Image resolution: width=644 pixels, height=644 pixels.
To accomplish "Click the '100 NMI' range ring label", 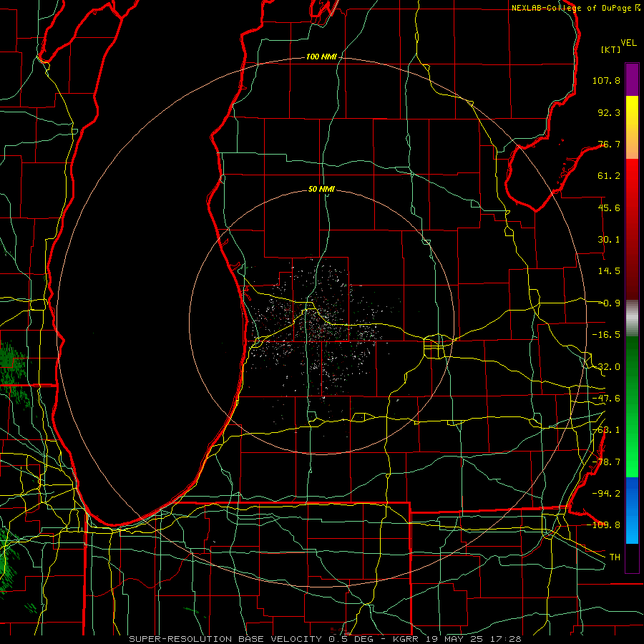I will [x=321, y=57].
